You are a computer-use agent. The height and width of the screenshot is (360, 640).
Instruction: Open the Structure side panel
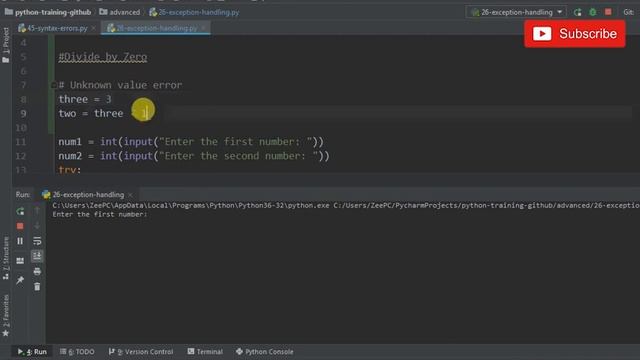6,258
